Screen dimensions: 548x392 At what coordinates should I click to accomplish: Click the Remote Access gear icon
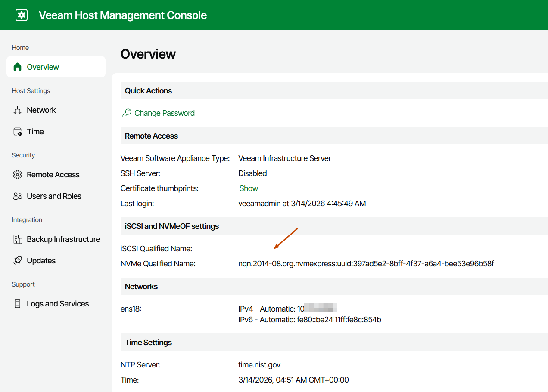tap(17, 175)
